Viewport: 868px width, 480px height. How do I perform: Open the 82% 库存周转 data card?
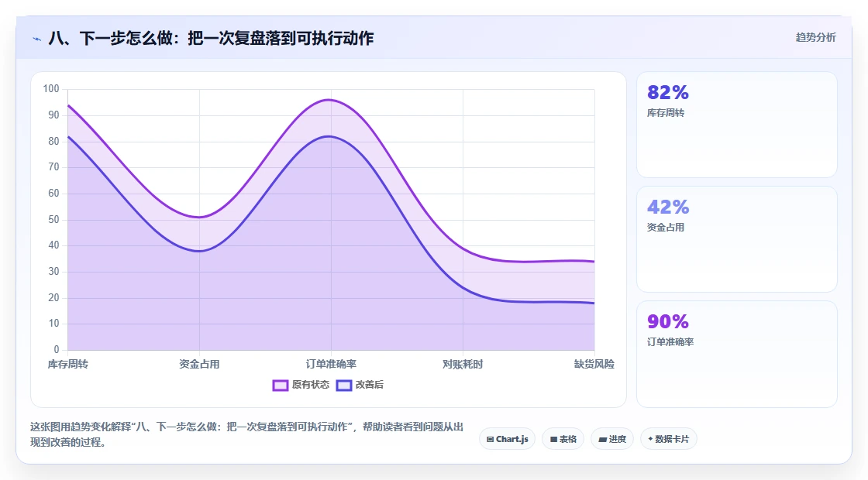pos(737,125)
